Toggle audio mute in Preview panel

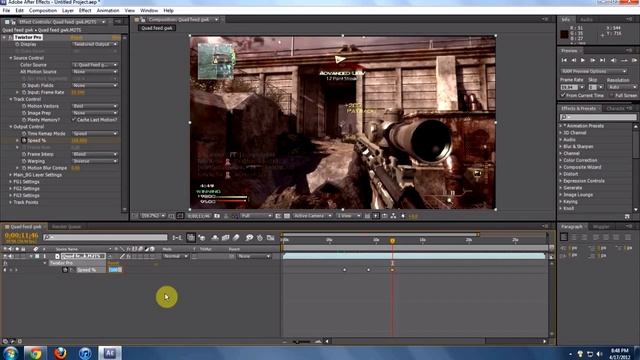tap(613, 60)
